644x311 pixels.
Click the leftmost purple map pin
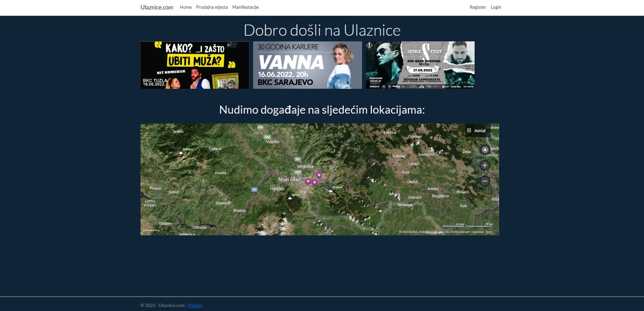[x=308, y=181]
